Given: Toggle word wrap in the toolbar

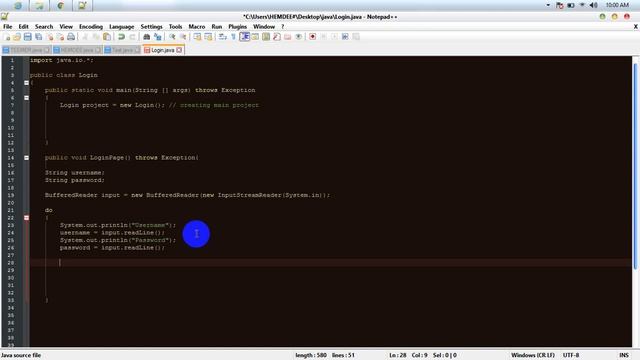Looking at the screenshot, I should [x=222, y=37].
